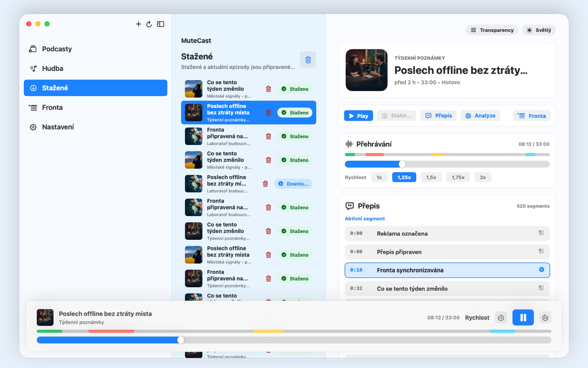Screen dimensions: 588x368
Task: Click the Přehrávání panel progress slider handle
Action: pyautogui.click(x=402, y=164)
